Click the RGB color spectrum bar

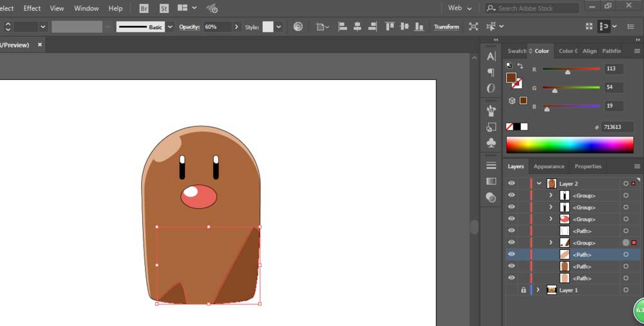[x=569, y=144]
